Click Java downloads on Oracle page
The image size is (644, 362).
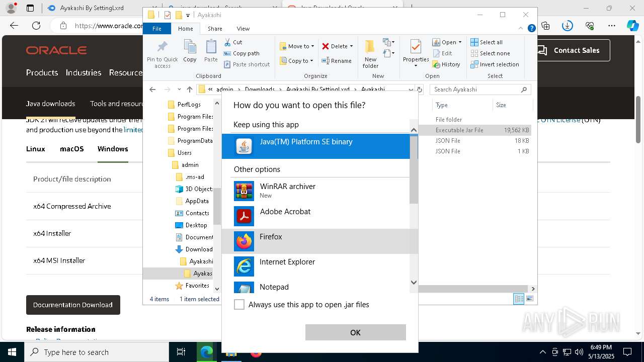(x=50, y=104)
